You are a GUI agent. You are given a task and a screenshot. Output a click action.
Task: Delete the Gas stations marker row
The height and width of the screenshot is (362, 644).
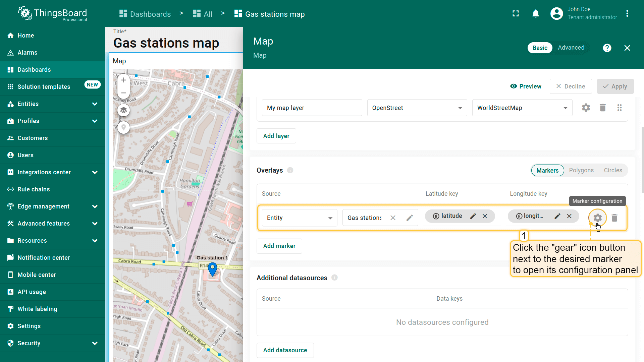pyautogui.click(x=614, y=218)
